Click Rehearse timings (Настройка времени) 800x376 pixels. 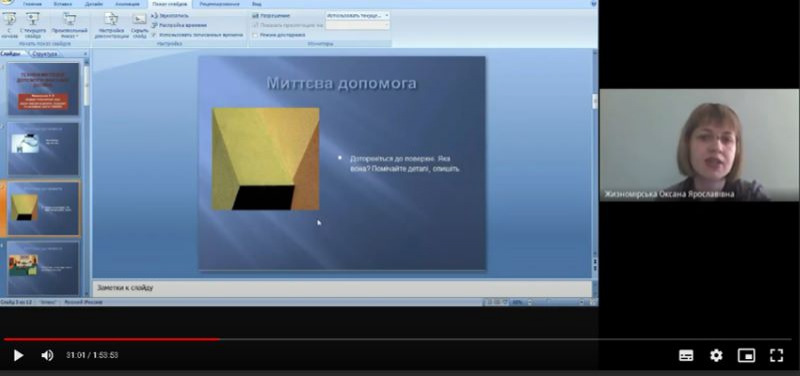pos(179,25)
